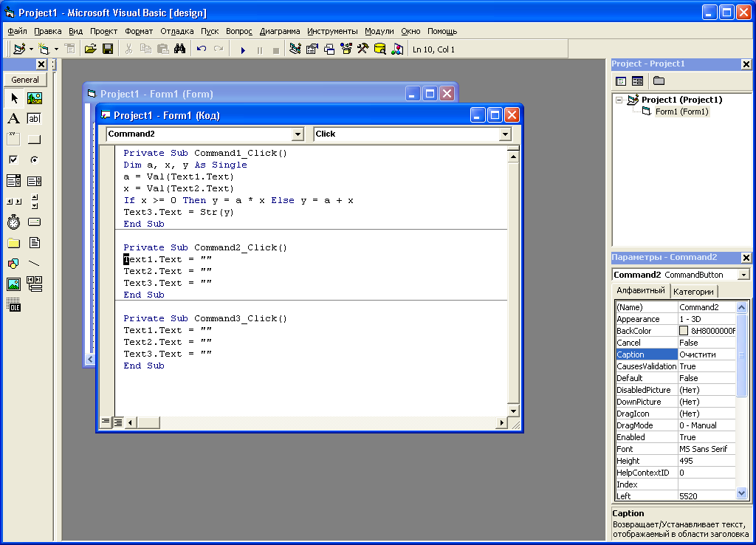Image resolution: width=756 pixels, height=545 pixels.
Task: Select the ComboBox tool
Action: (x=13, y=181)
